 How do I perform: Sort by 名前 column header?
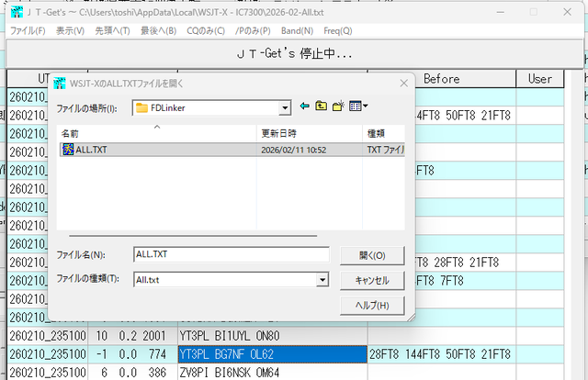tap(157, 133)
